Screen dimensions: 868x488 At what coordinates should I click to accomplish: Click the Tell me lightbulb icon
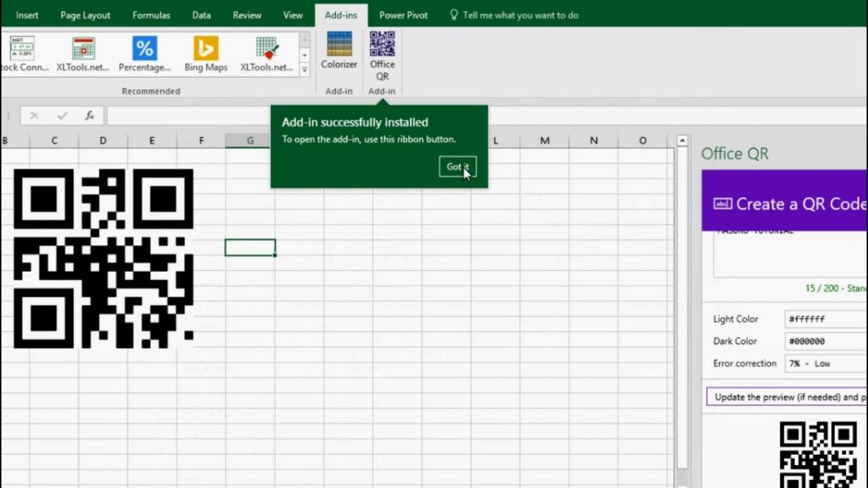tap(454, 14)
